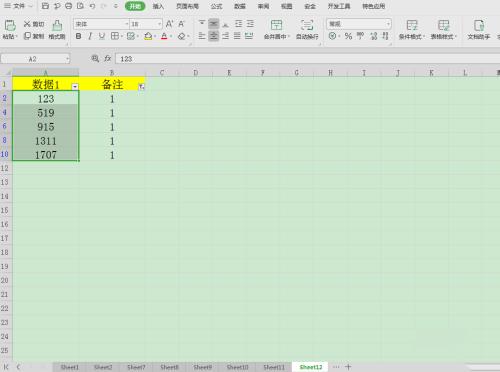This screenshot has height=372, width=500.
Task: Select the 开始 Home tab button
Action: (x=135, y=6)
